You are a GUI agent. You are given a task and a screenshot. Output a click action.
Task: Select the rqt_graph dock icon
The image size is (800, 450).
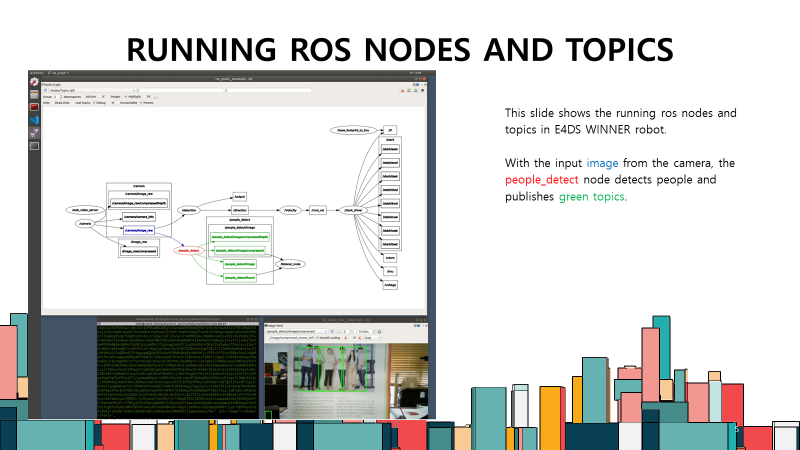(x=34, y=133)
